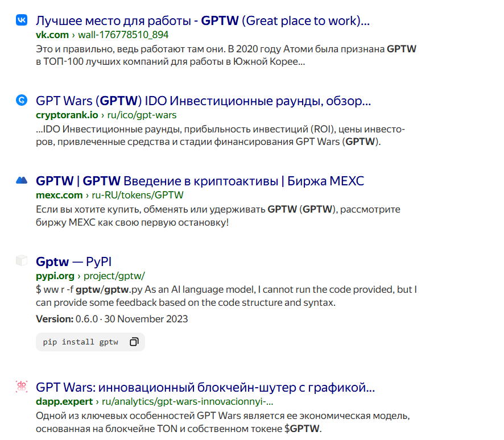This screenshot has height=440, width=504.
Task: Open the 'Gptw — PyPI' result title
Action: pyautogui.click(x=73, y=261)
